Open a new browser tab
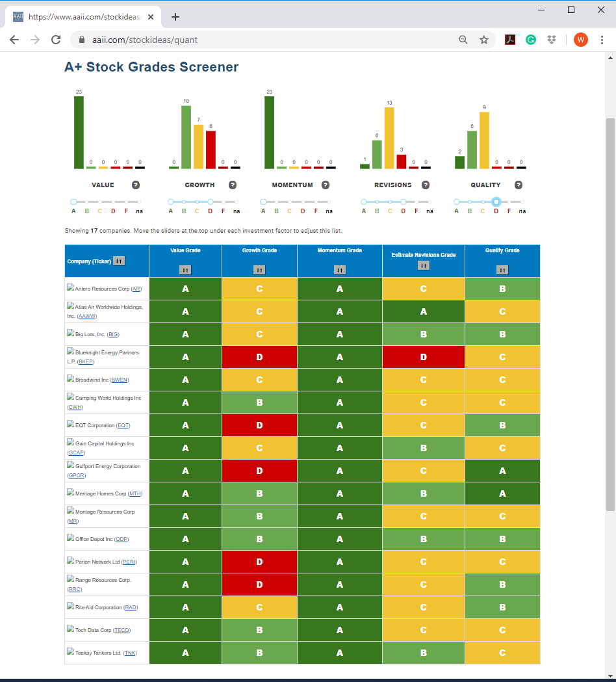 coord(175,17)
